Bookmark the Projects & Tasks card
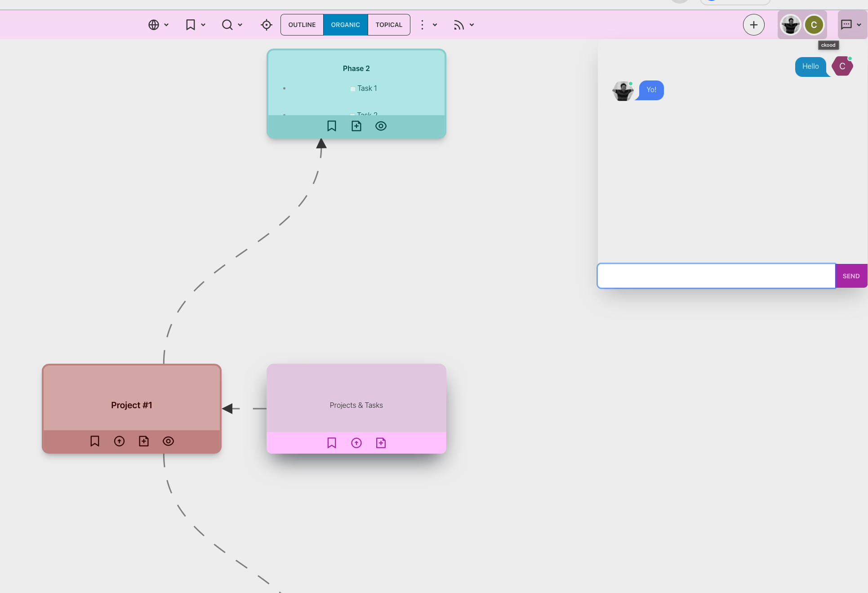Image resolution: width=868 pixels, height=593 pixels. pos(332,443)
